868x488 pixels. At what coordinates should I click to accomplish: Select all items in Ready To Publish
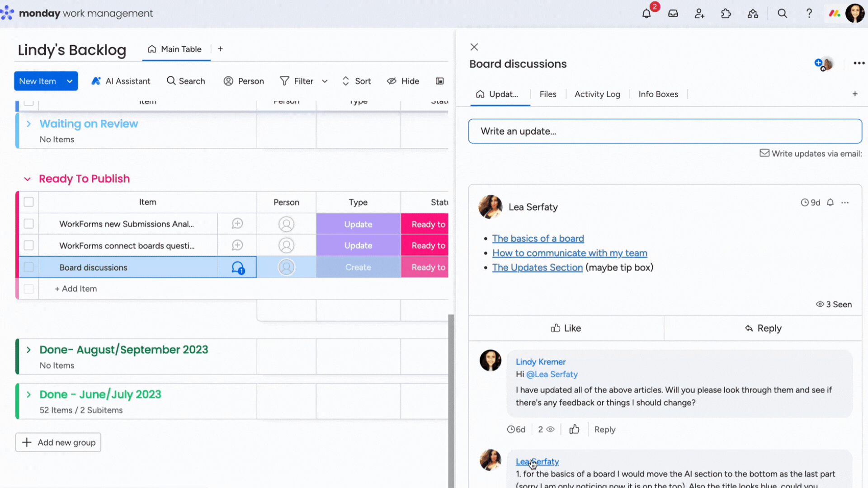[x=28, y=202]
